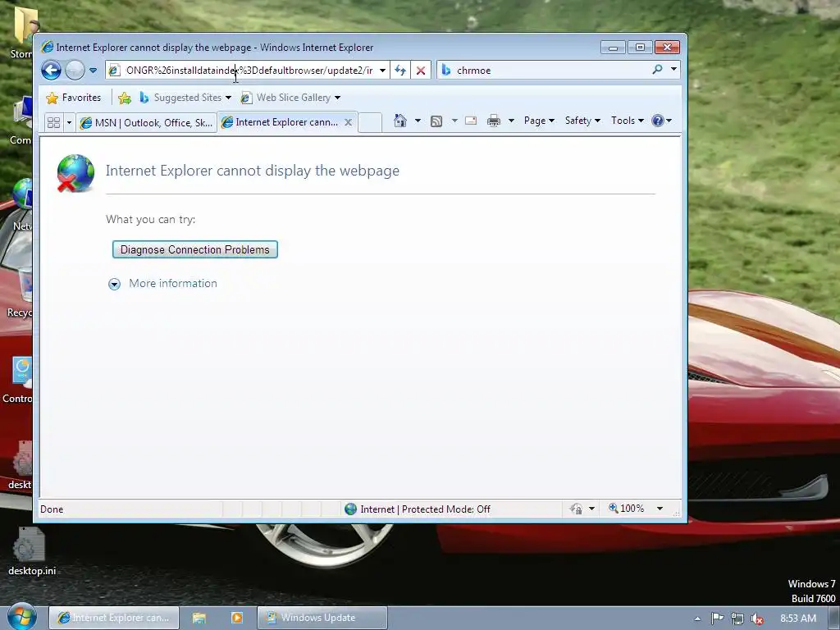Click the red Stop loading icon

point(421,71)
